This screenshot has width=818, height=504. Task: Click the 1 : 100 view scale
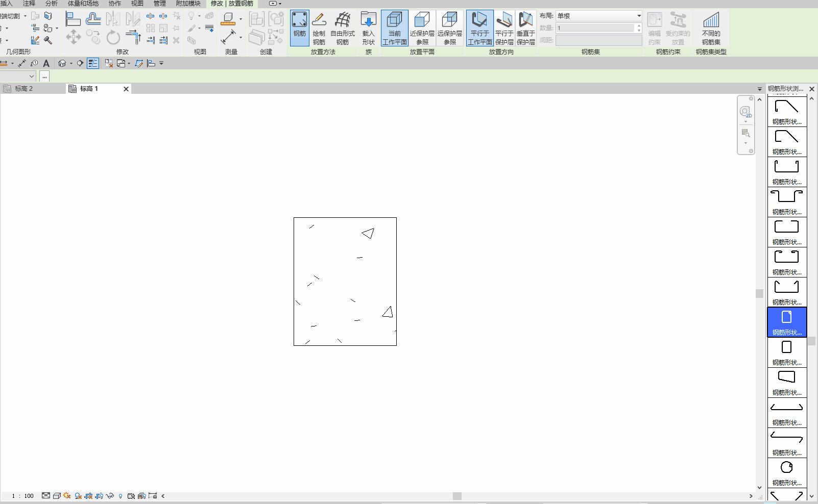pyautogui.click(x=23, y=496)
